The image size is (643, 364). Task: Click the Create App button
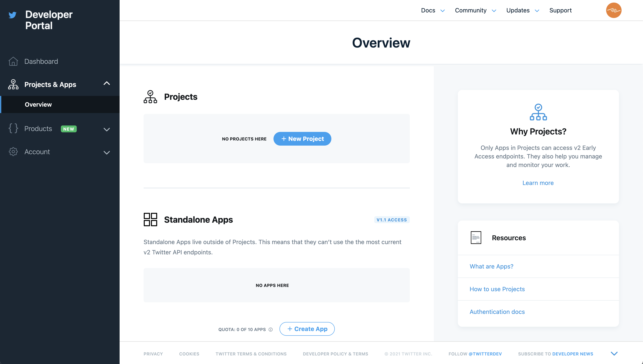point(307,329)
